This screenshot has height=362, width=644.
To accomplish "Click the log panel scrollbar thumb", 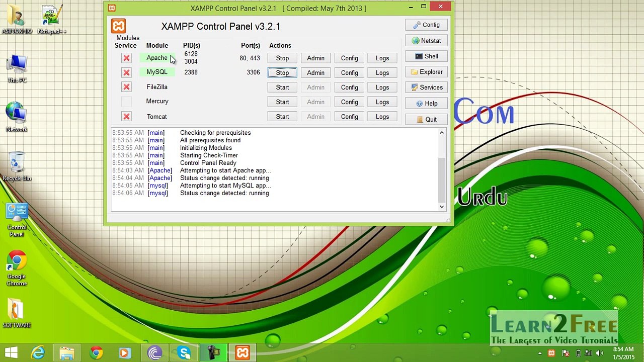I will coord(442,180).
